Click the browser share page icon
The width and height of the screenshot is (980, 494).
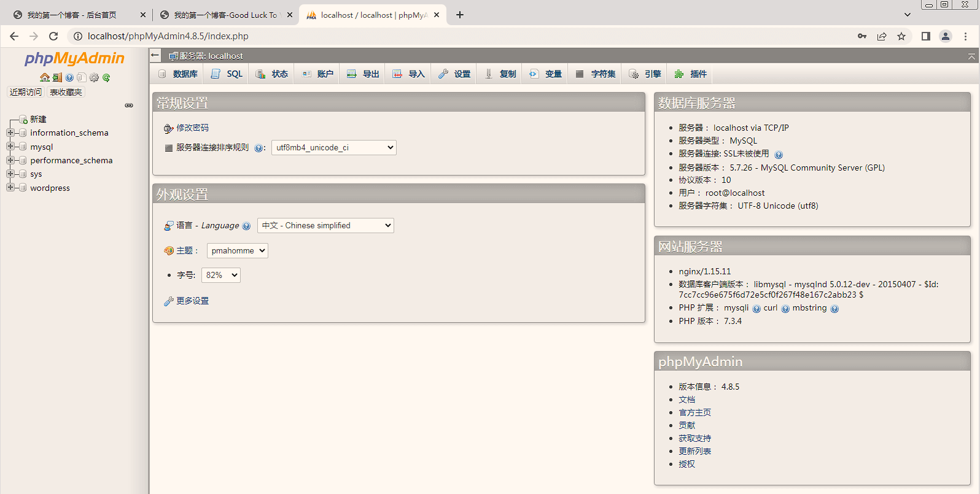882,36
